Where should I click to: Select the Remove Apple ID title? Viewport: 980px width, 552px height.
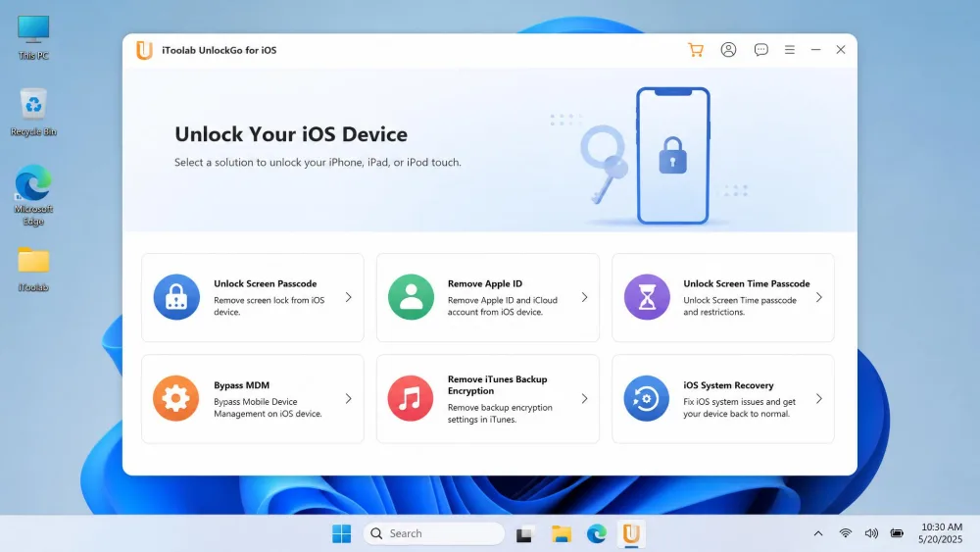tap(485, 283)
